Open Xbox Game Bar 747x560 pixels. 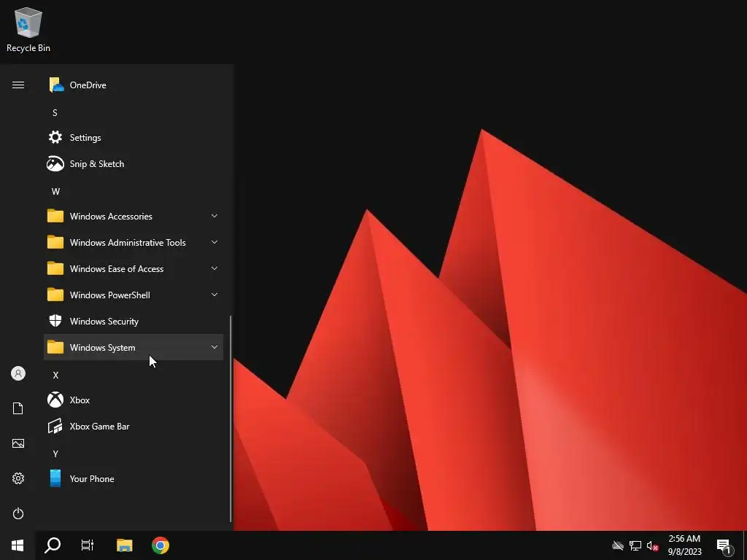133,426
